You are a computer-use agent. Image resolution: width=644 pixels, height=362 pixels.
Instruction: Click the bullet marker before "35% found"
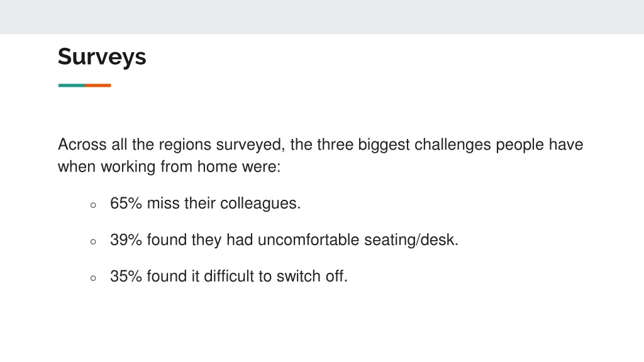pyautogui.click(x=93, y=278)
